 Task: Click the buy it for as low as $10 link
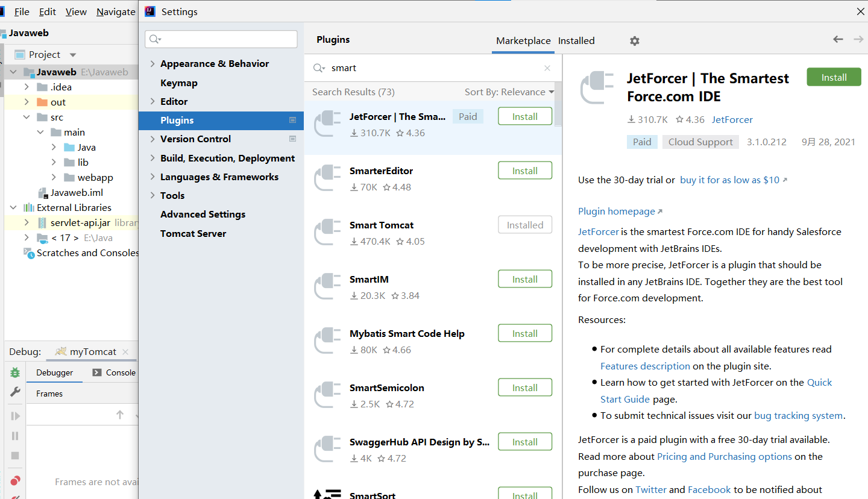(x=734, y=180)
